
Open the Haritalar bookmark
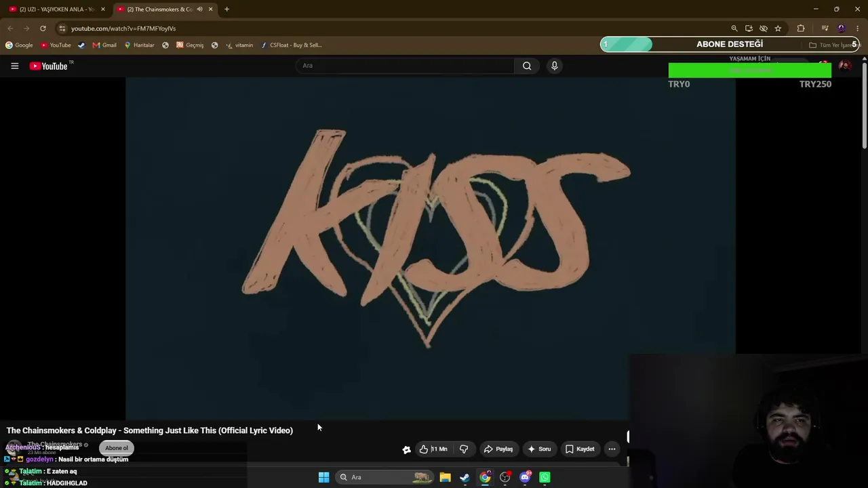tap(139, 45)
